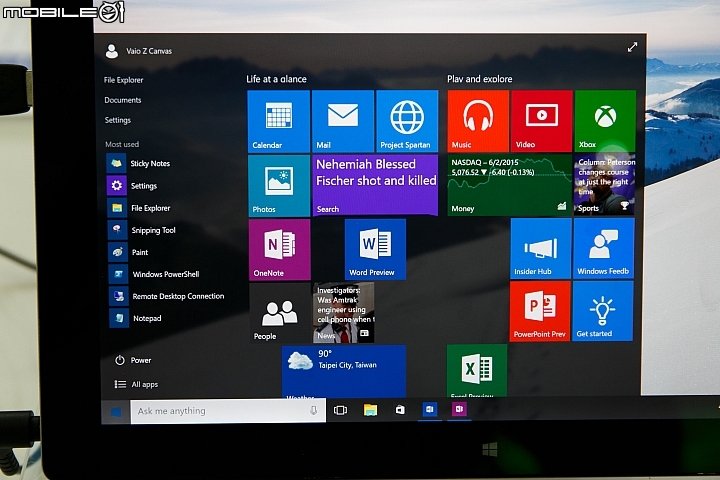Open the Music tile
720x480 pixels.
point(478,121)
